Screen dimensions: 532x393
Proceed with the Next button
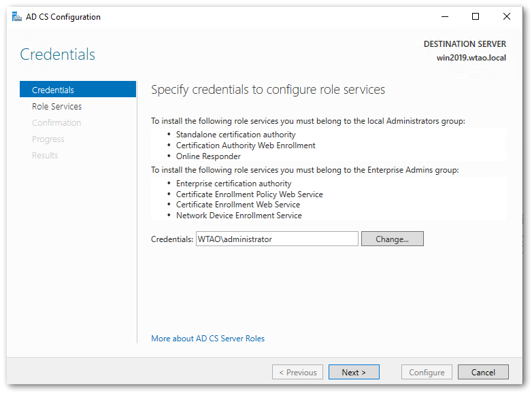pos(354,373)
